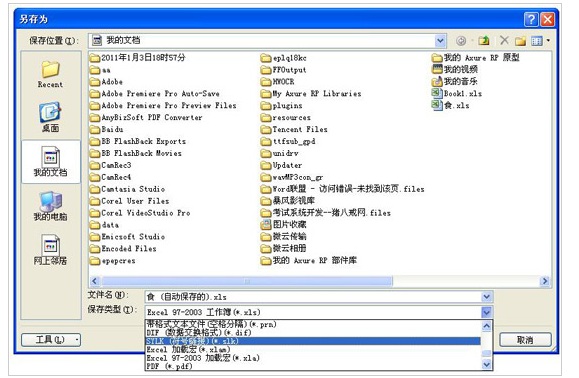Open the 工具 tools dropdown button
This screenshot has width=579, height=378.
(x=51, y=340)
